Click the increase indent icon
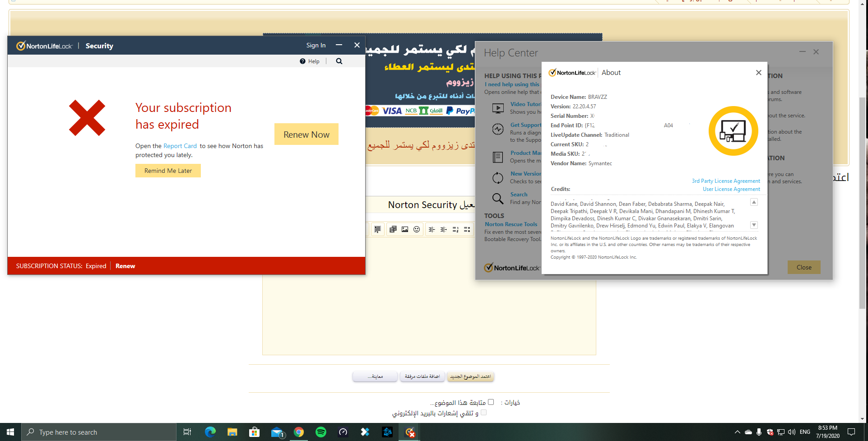The width and height of the screenshot is (868, 441). (x=444, y=229)
